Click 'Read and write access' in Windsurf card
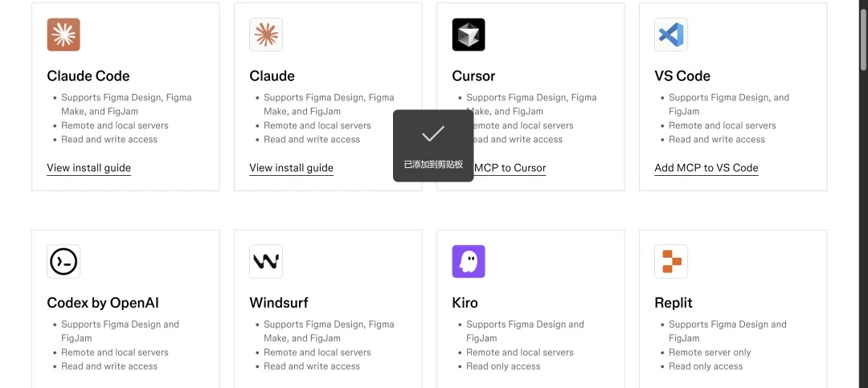Viewport: 868px width, 388px height. 312,366
